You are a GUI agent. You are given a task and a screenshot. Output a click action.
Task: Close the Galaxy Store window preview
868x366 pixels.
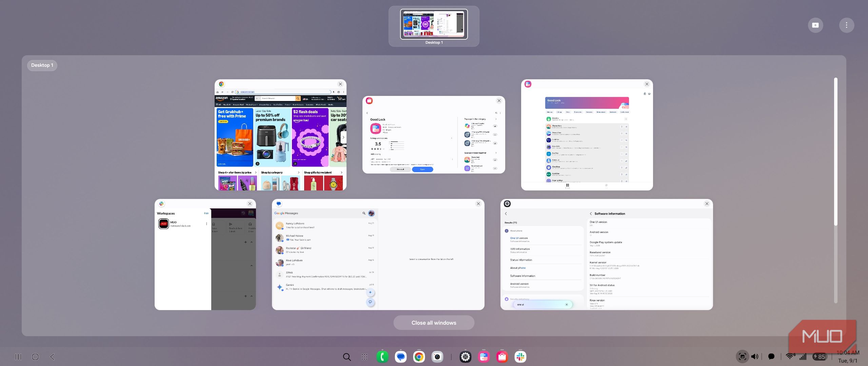(499, 101)
